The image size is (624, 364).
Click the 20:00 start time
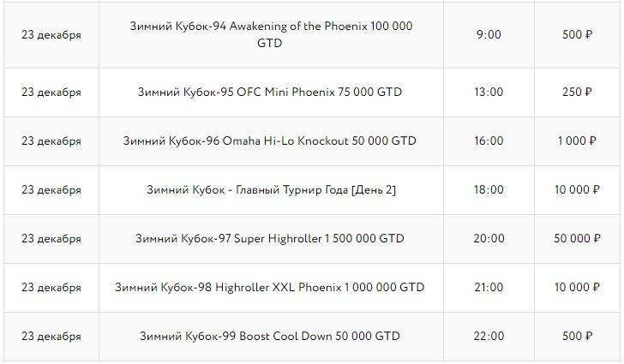(489, 238)
